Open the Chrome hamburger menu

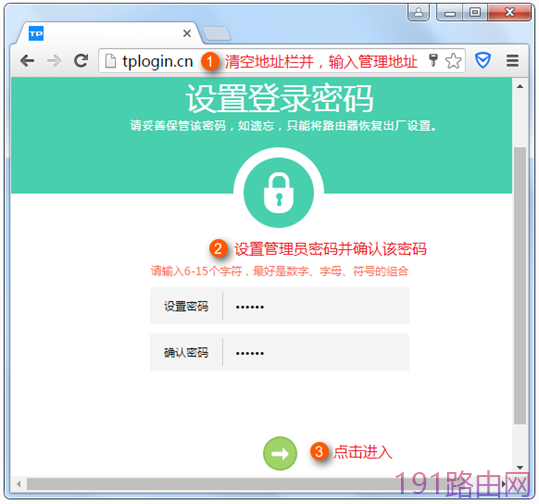coord(512,61)
